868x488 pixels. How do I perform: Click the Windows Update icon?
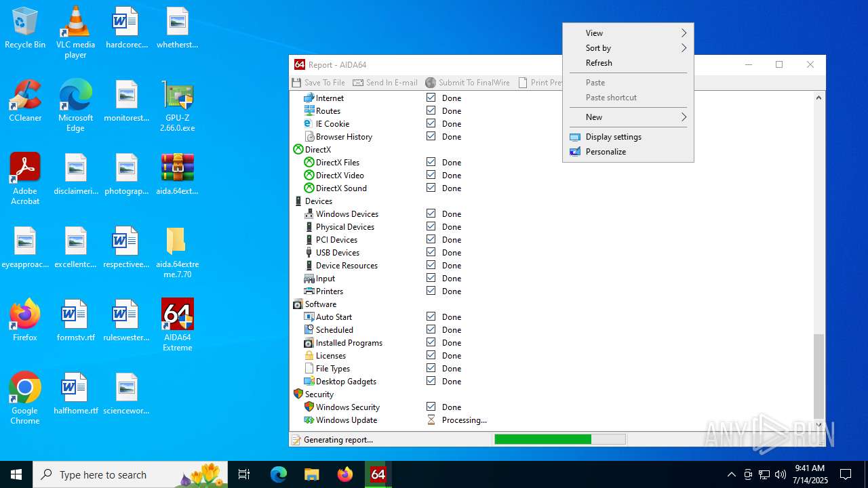309,420
